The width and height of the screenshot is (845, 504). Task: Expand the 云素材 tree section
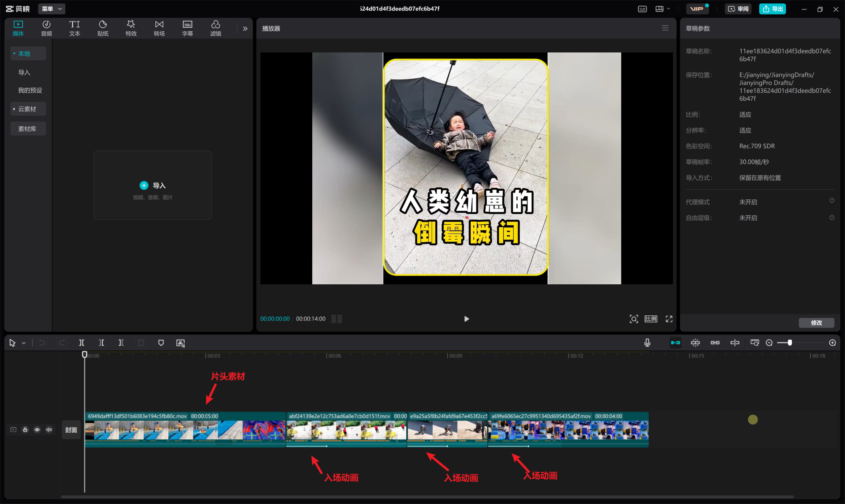(x=14, y=109)
